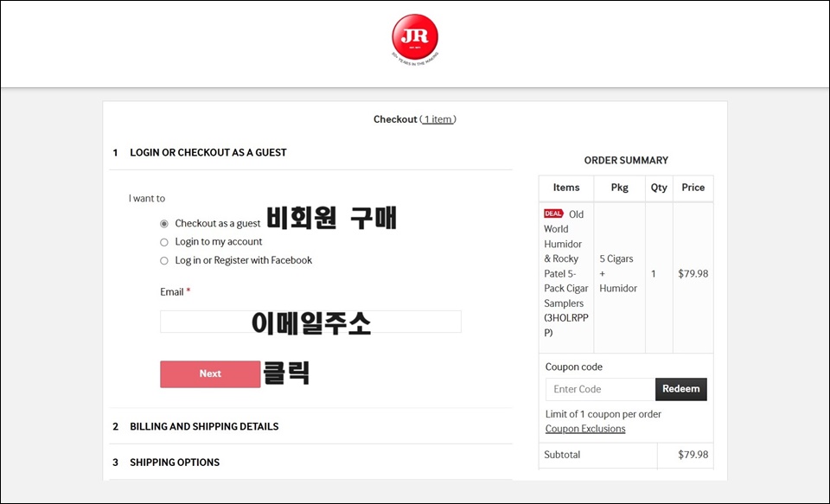Image resolution: width=830 pixels, height=504 pixels.
Task: Click the $79.98 price in the item row
Action: (693, 274)
